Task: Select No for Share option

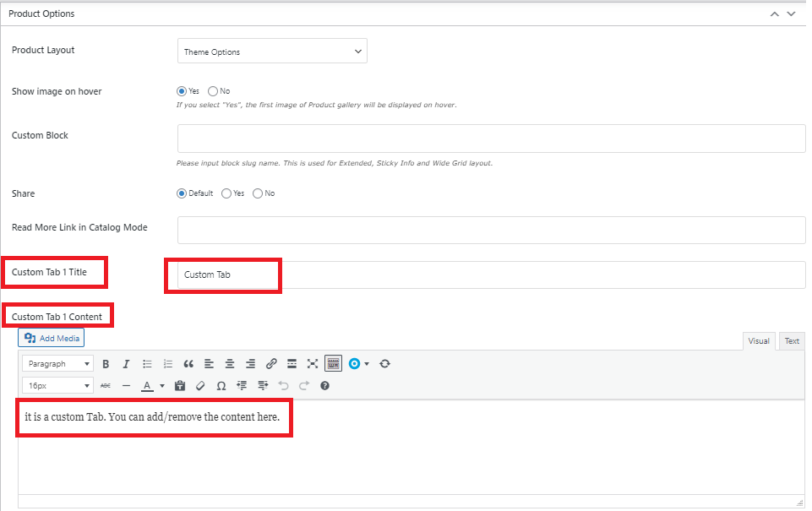Action: click(x=258, y=193)
